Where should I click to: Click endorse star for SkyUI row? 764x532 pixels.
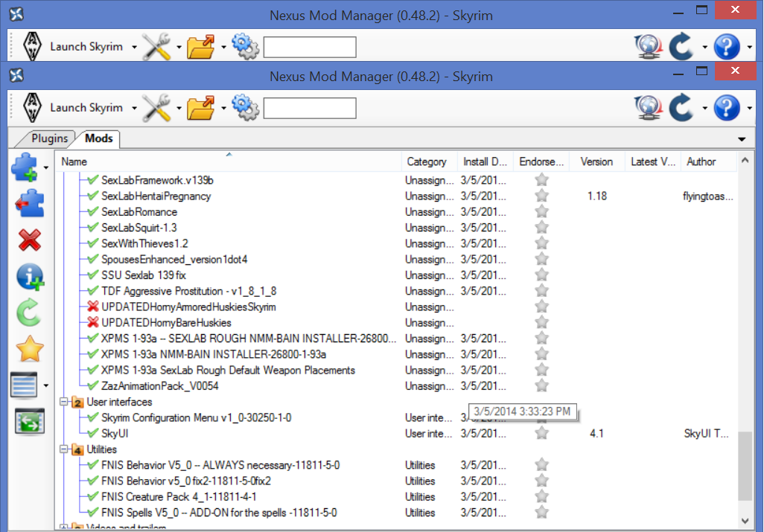(541, 433)
